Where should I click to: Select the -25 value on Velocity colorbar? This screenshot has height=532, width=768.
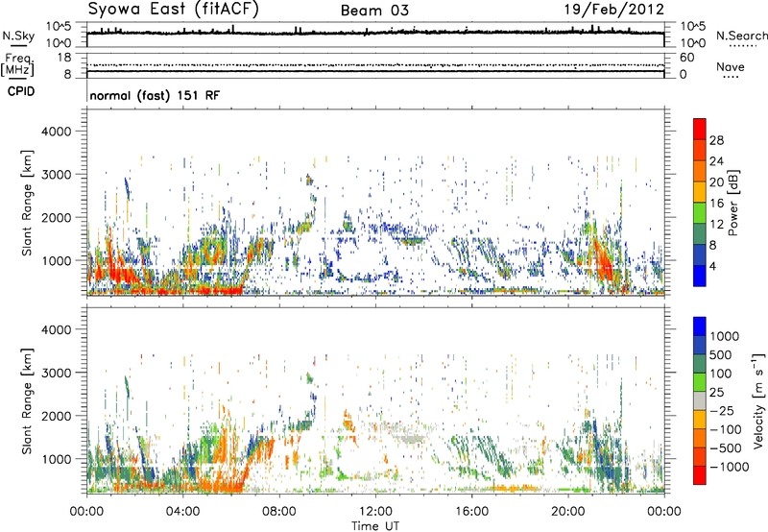tap(723, 411)
